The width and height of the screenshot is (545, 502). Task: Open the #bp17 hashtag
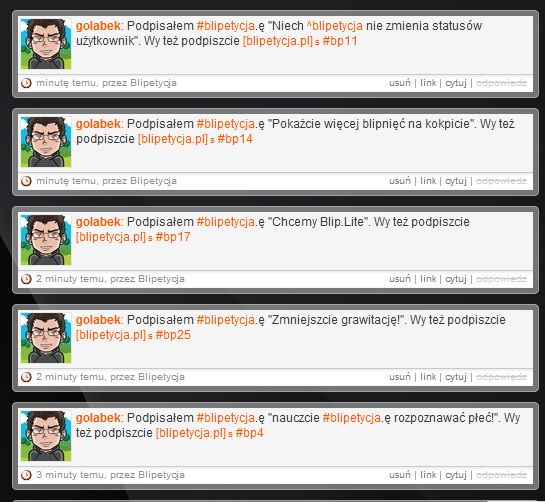tap(173, 237)
